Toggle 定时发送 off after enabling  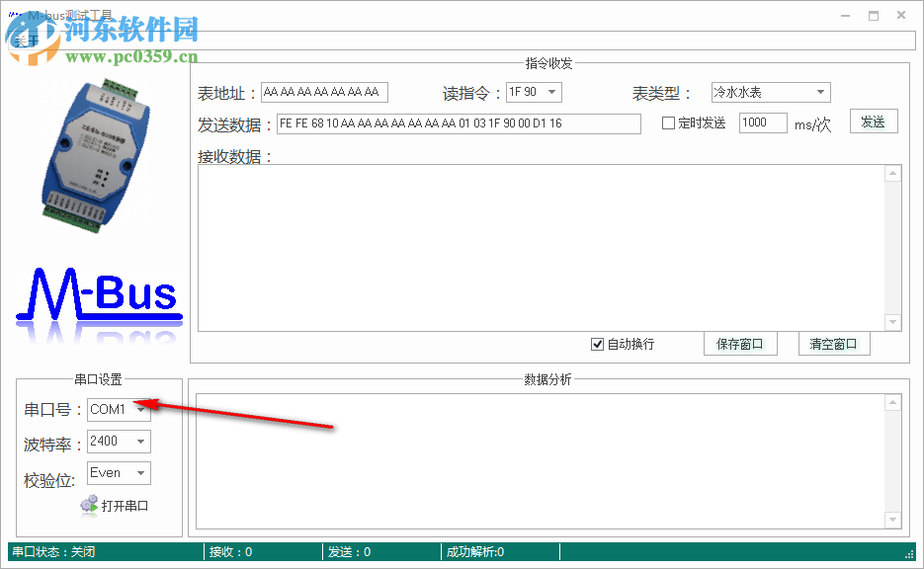click(669, 122)
